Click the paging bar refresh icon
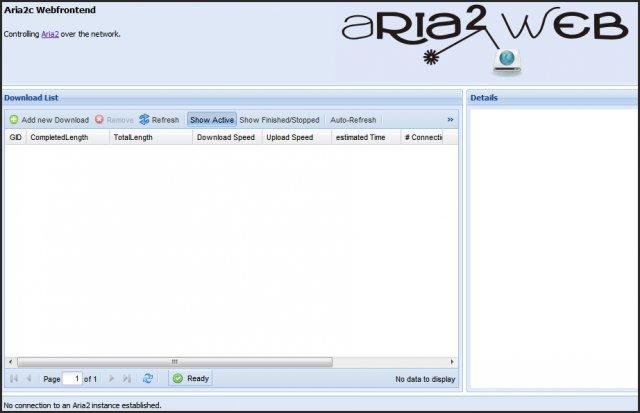The image size is (640, 413). click(x=148, y=378)
